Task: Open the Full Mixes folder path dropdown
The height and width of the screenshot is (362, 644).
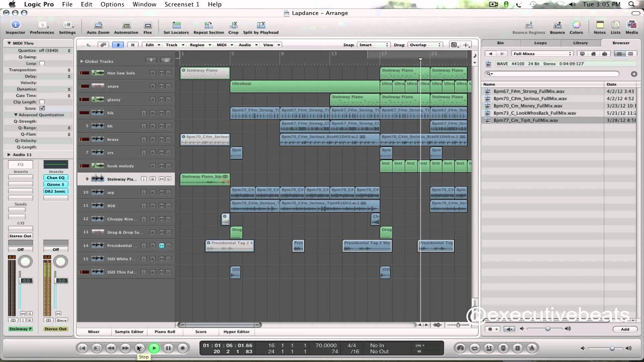Action: (x=542, y=54)
